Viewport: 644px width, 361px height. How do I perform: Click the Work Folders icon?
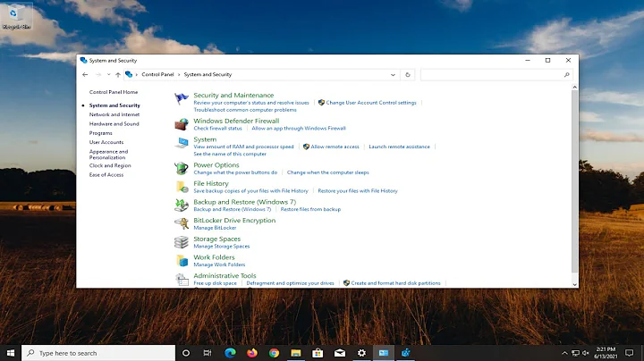point(181,261)
